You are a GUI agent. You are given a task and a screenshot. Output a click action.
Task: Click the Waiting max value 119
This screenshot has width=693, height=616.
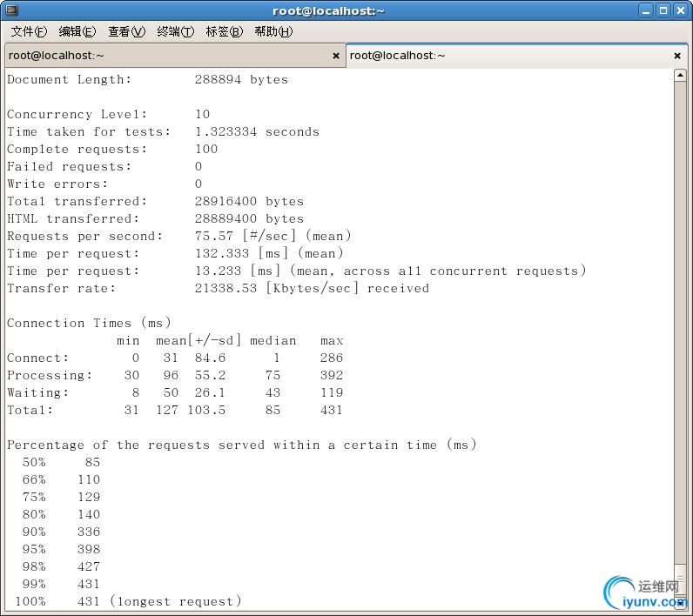click(332, 392)
